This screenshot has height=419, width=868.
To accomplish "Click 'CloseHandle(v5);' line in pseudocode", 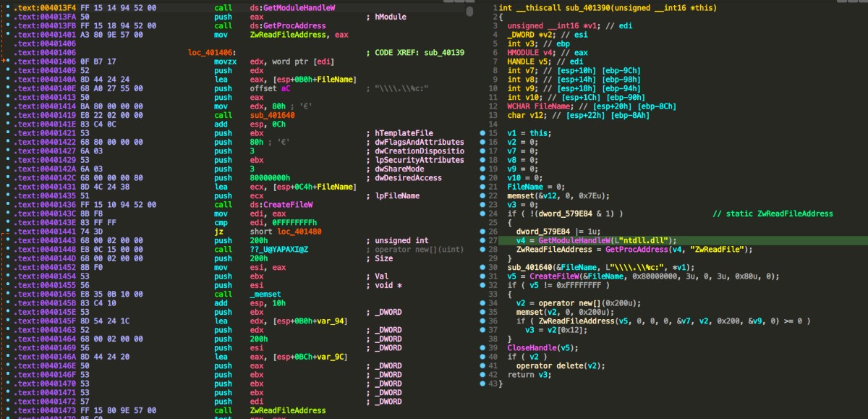I will click(x=544, y=347).
